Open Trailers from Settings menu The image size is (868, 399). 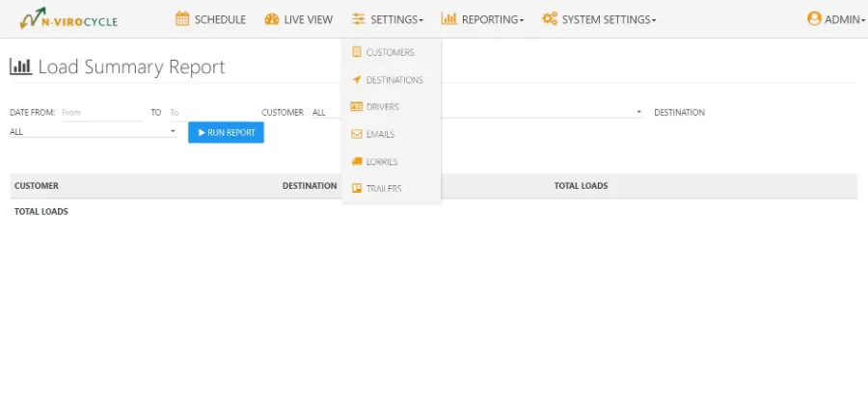384,189
